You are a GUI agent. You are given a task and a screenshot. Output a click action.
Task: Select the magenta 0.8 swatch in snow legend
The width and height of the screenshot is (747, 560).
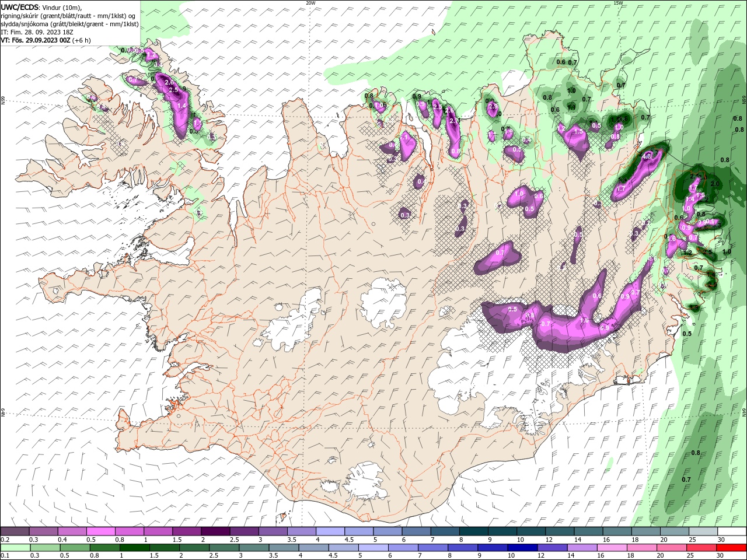tap(130, 531)
